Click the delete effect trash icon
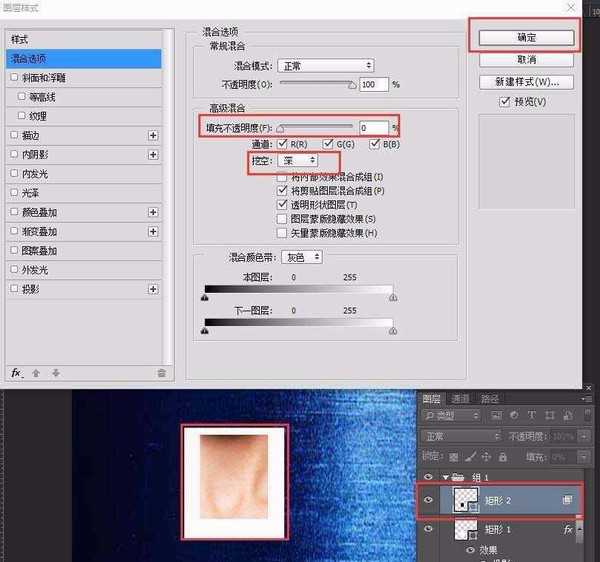600x562 pixels. tap(161, 372)
